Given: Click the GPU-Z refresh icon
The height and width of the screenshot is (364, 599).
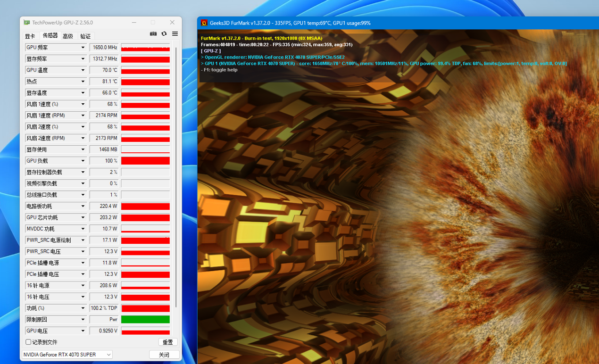Looking at the screenshot, I should [164, 34].
